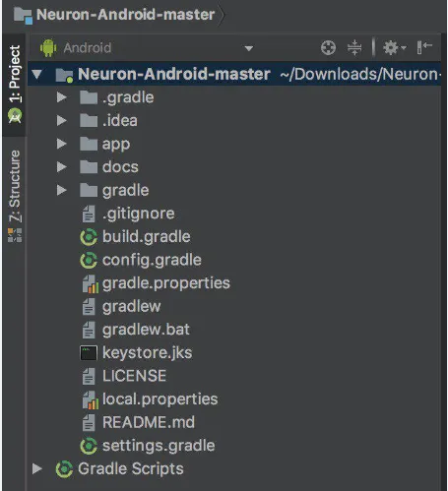448x491 pixels.
Task: Click the build.gradle Gradle file icon
Action: [89, 237]
